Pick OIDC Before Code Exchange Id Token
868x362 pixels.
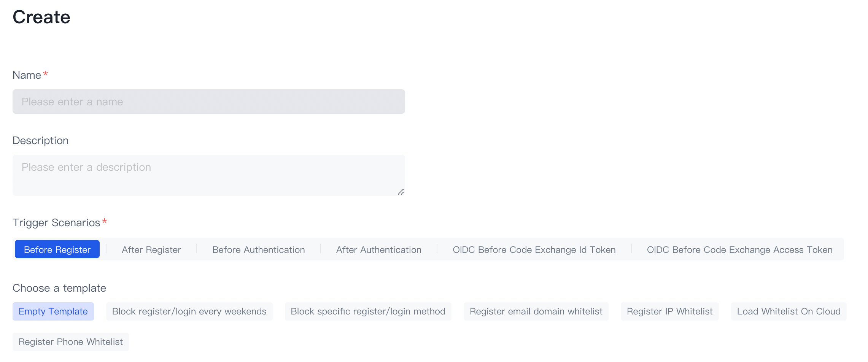point(534,249)
